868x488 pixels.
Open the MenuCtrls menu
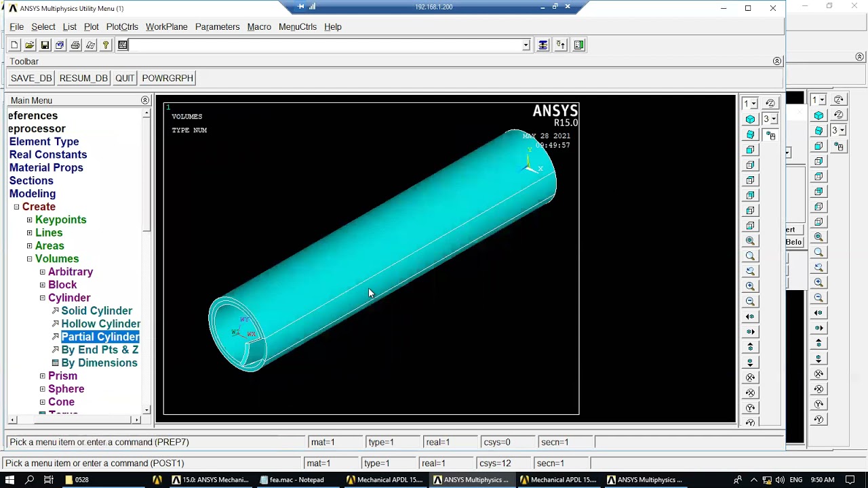click(x=298, y=27)
